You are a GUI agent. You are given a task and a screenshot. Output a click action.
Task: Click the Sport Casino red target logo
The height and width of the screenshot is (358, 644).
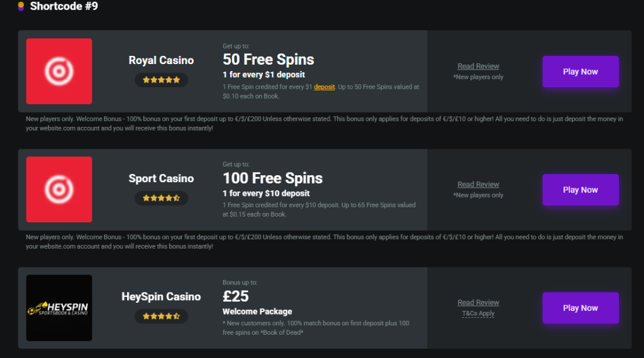59,189
